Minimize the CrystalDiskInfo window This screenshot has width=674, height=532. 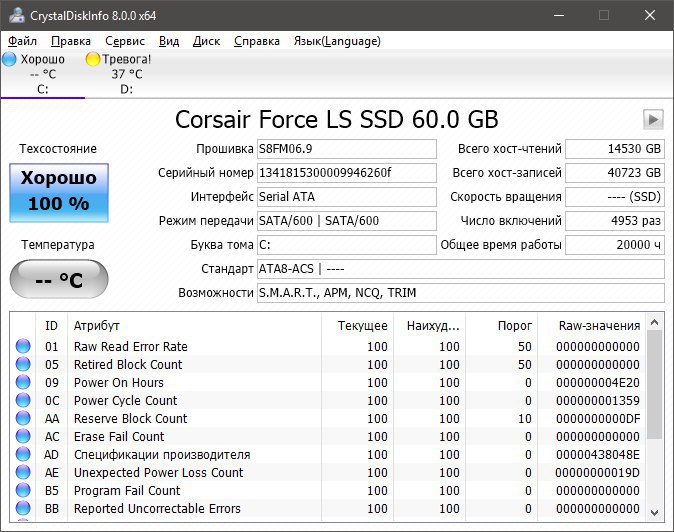click(x=559, y=15)
